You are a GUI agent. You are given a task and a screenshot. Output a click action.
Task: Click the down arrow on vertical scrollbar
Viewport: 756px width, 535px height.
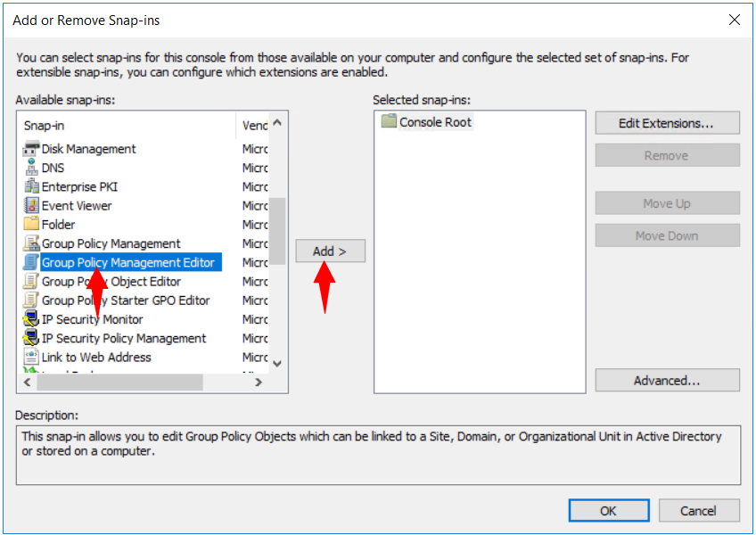pyautogui.click(x=277, y=362)
